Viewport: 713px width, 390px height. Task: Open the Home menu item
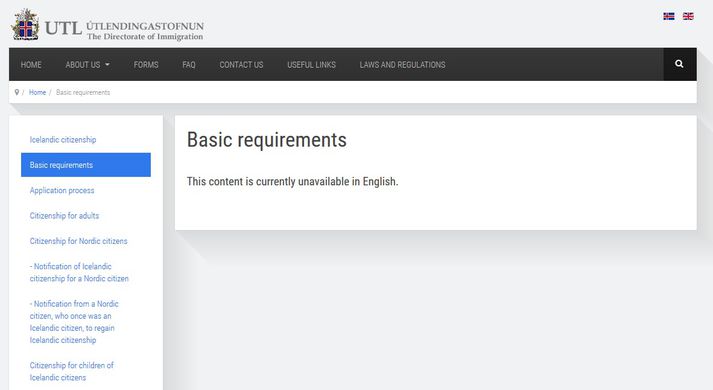pyautogui.click(x=31, y=65)
